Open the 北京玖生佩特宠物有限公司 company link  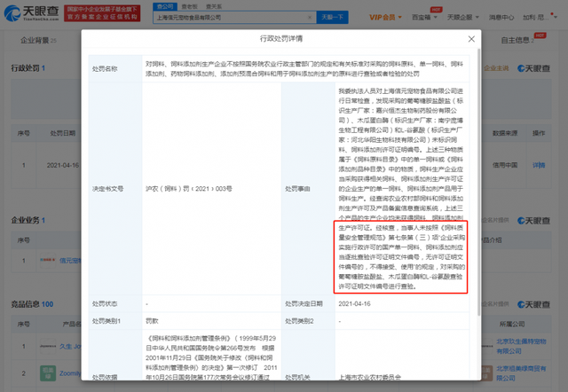(521, 347)
